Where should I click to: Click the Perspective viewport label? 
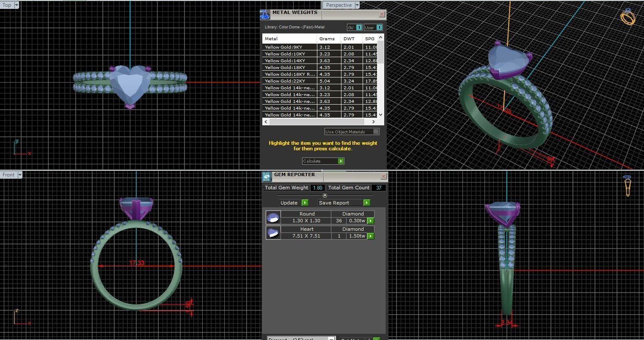pos(339,5)
